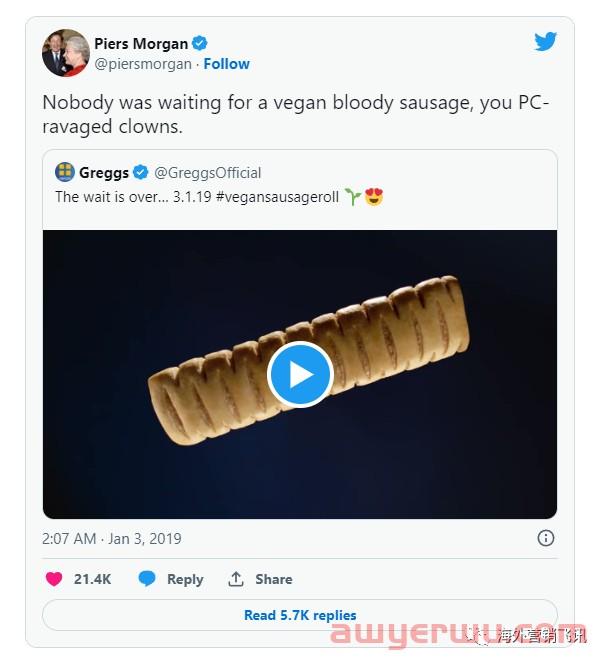
Task: Play the Greggs sausage roll video
Action: point(300,374)
